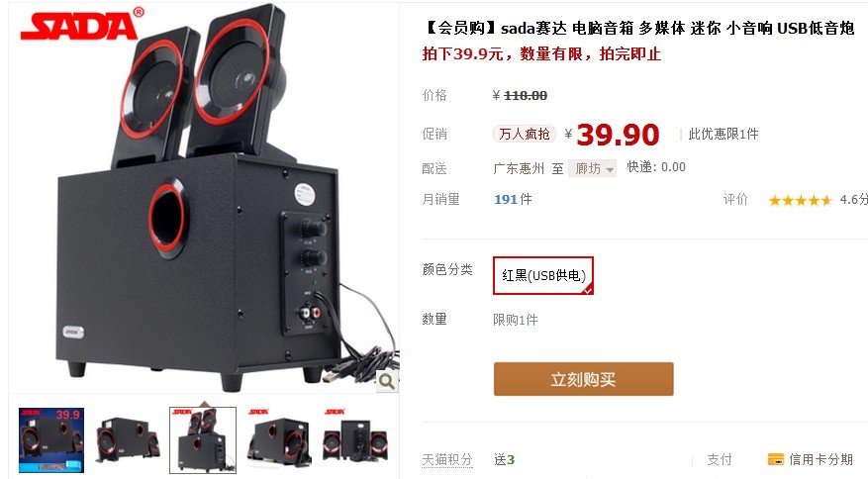Click the magnifier zoom icon on product image
Viewport: 868px width, 479px height.
click(x=387, y=381)
